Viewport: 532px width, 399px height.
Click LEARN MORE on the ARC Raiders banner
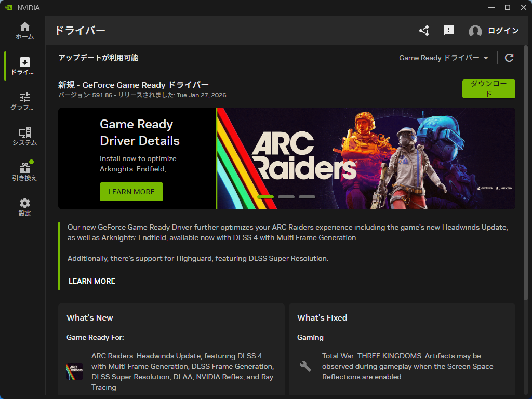coord(131,192)
